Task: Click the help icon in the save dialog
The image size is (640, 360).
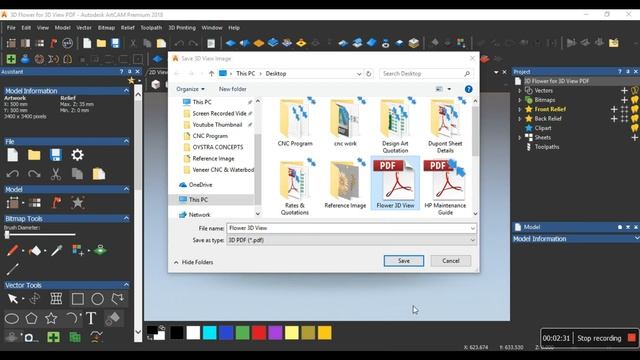Action: [x=469, y=89]
